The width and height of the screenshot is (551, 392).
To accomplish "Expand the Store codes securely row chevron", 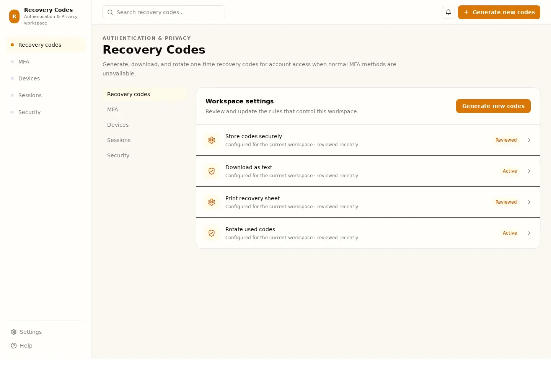I will click(529, 140).
